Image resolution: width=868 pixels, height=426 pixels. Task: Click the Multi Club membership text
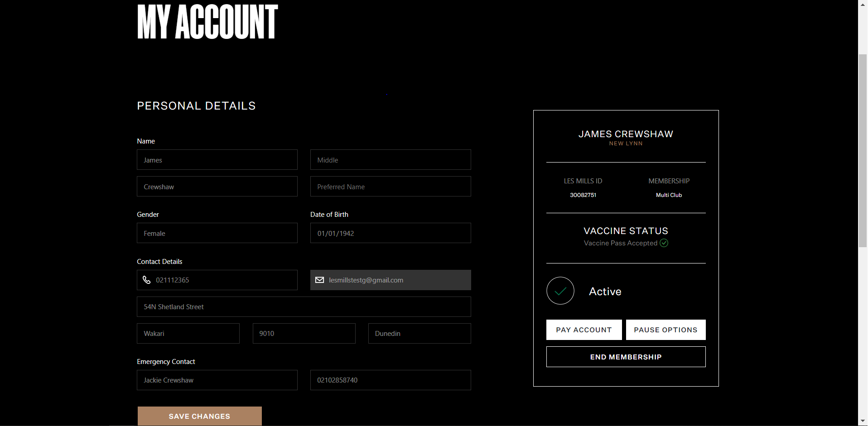669,195
